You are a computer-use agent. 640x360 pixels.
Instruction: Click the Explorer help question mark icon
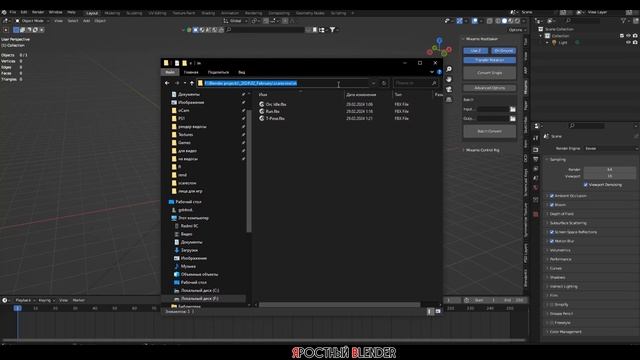coord(439,72)
